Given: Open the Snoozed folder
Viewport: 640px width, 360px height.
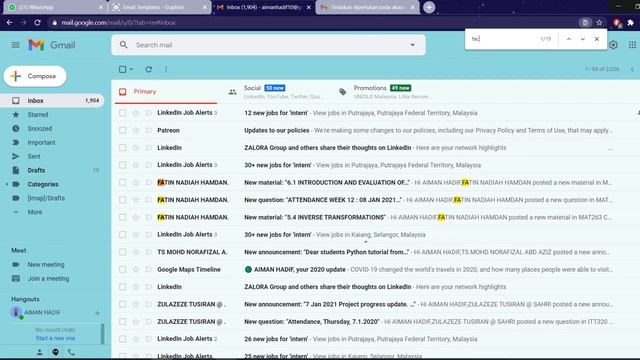Looking at the screenshot, I should tap(52, 129).
